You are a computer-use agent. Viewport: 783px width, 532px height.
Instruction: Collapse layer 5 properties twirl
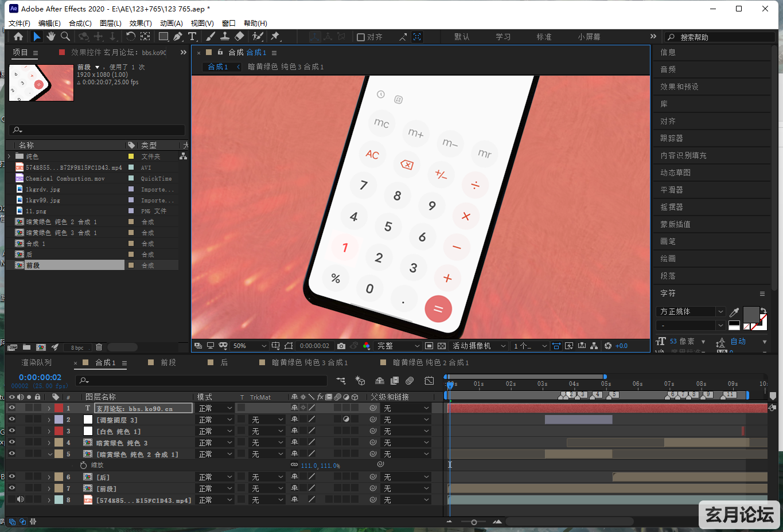pos(49,454)
